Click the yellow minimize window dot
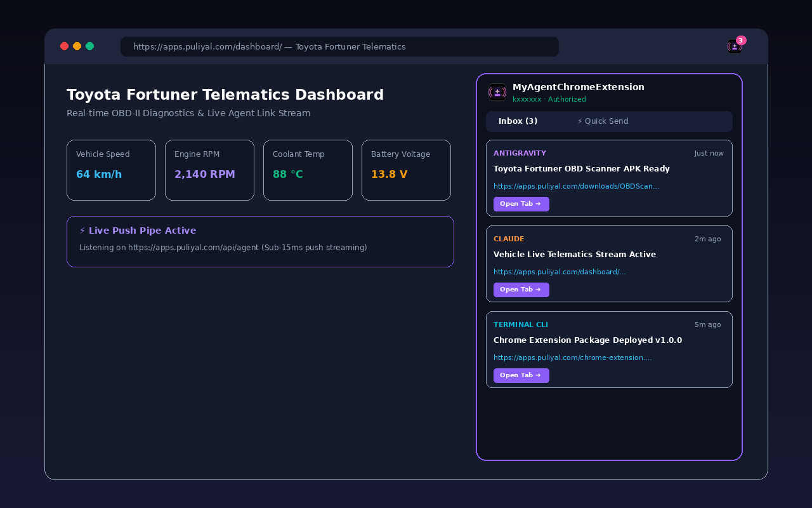Viewport: 812px width, 508px height. [x=77, y=46]
